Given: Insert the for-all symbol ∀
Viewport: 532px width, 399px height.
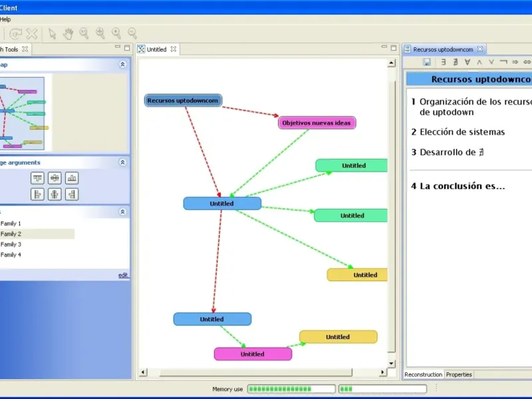Looking at the screenshot, I should click(467, 62).
